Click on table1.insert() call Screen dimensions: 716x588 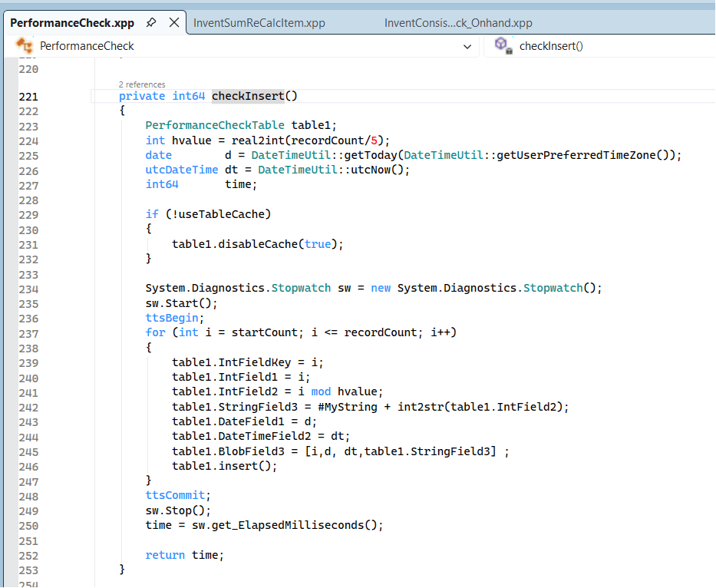point(224,466)
